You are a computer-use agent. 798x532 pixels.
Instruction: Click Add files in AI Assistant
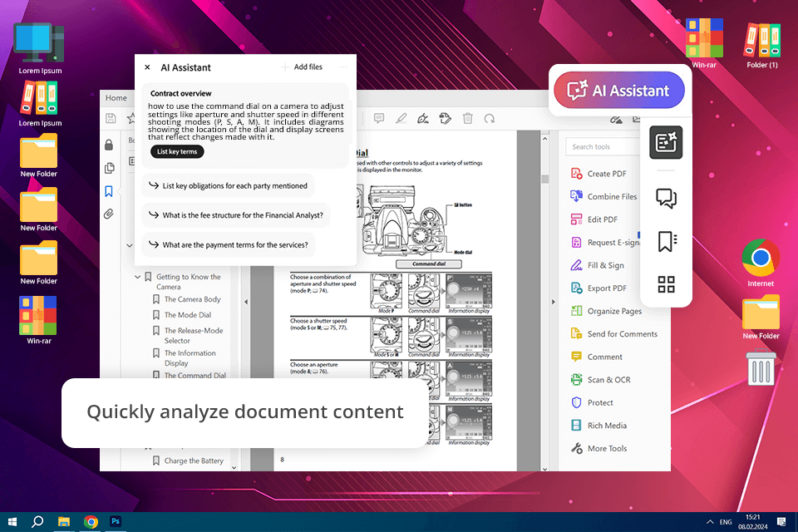pyautogui.click(x=302, y=66)
